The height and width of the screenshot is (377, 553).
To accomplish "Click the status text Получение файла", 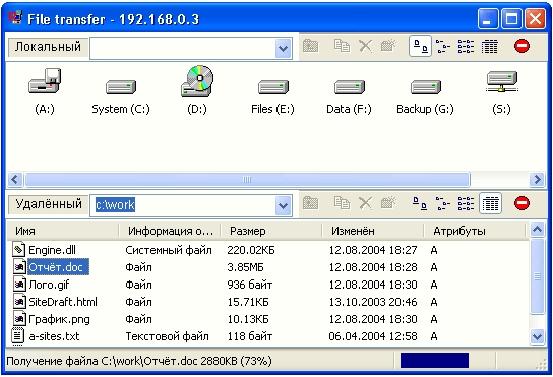I will [x=53, y=361].
